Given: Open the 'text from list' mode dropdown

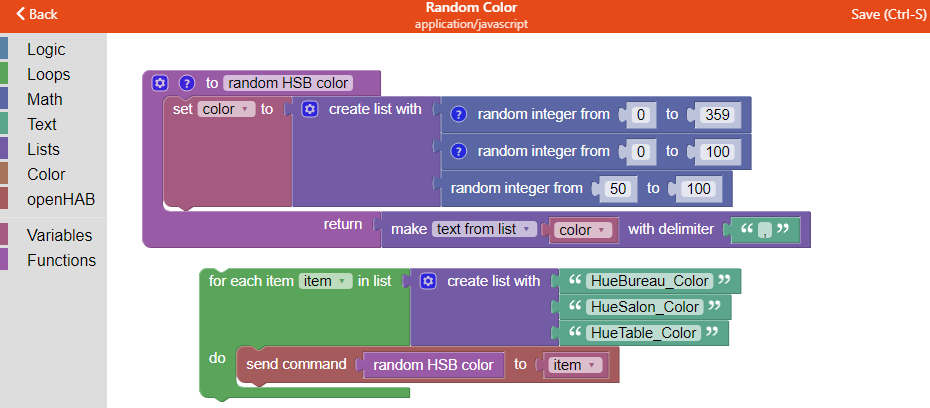Looking at the screenshot, I should coord(485,229).
